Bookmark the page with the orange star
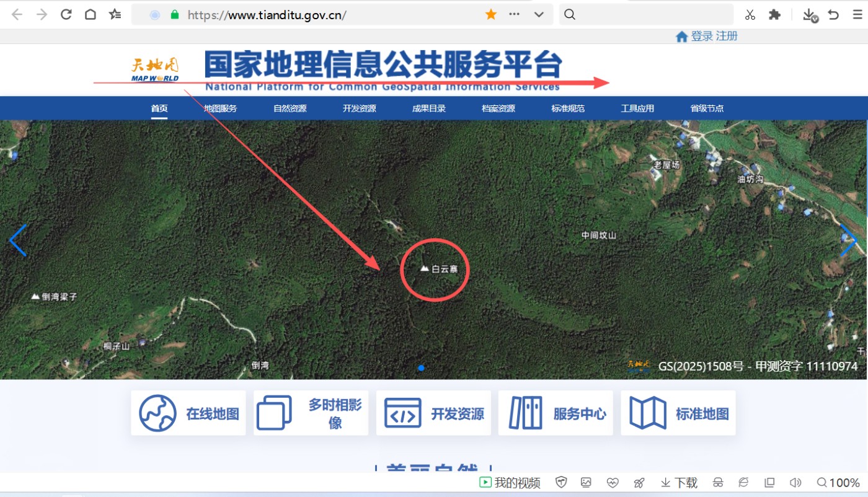 491,14
